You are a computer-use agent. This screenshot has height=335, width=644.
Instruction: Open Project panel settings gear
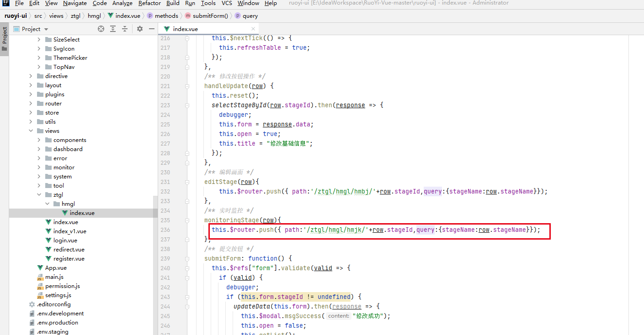point(140,29)
